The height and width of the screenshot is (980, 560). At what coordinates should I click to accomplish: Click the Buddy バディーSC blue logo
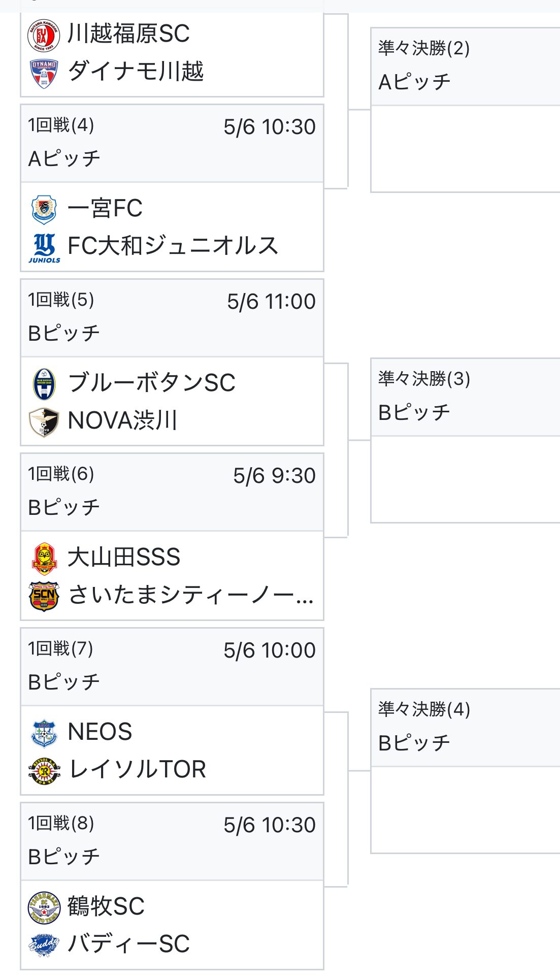coord(44,945)
